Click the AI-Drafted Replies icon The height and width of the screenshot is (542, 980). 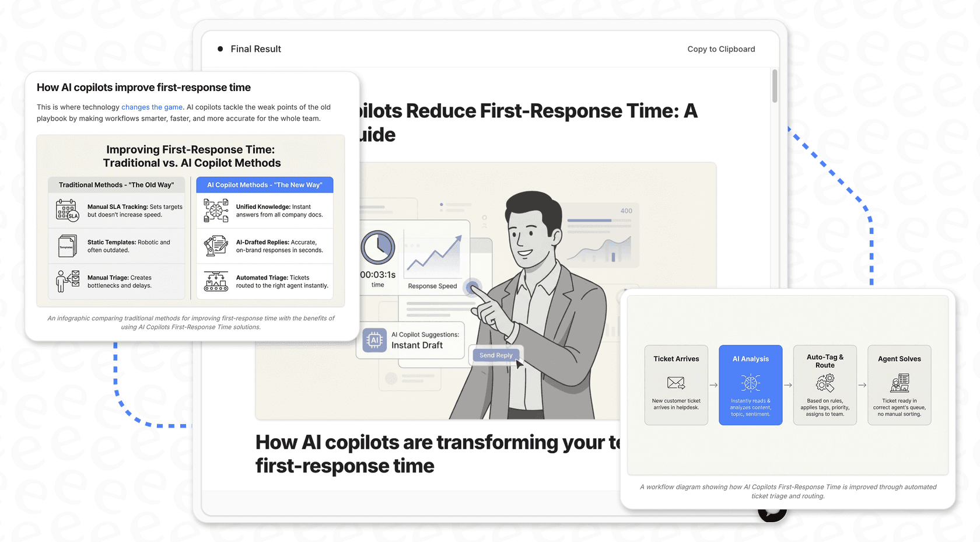pyautogui.click(x=216, y=246)
